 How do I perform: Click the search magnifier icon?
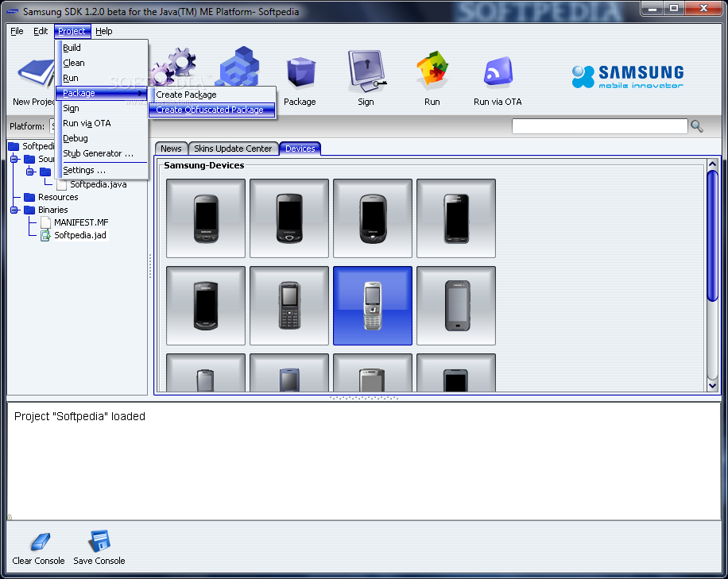(697, 126)
